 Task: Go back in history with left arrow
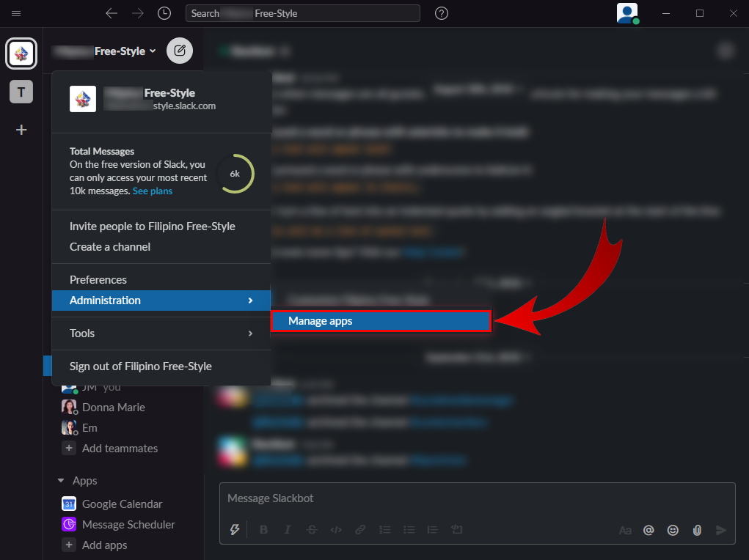point(112,13)
